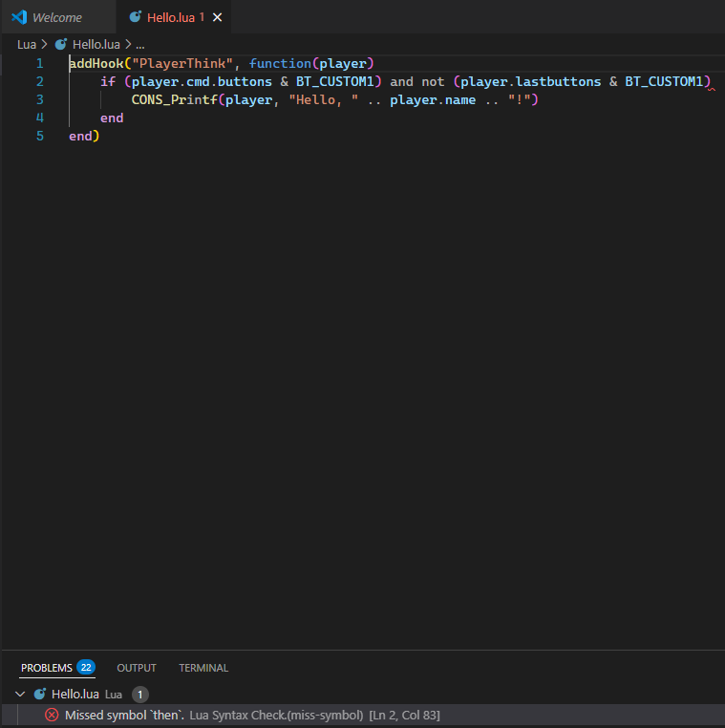Click the 'end' keyword on line 4
This screenshot has height=728, width=725.
click(x=112, y=118)
